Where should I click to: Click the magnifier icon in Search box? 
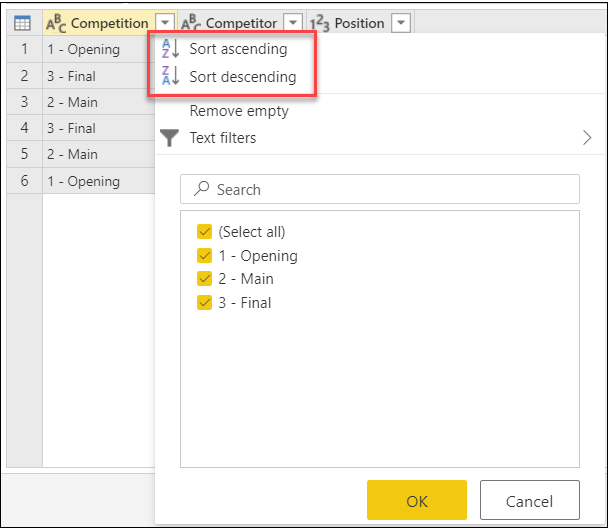200,189
